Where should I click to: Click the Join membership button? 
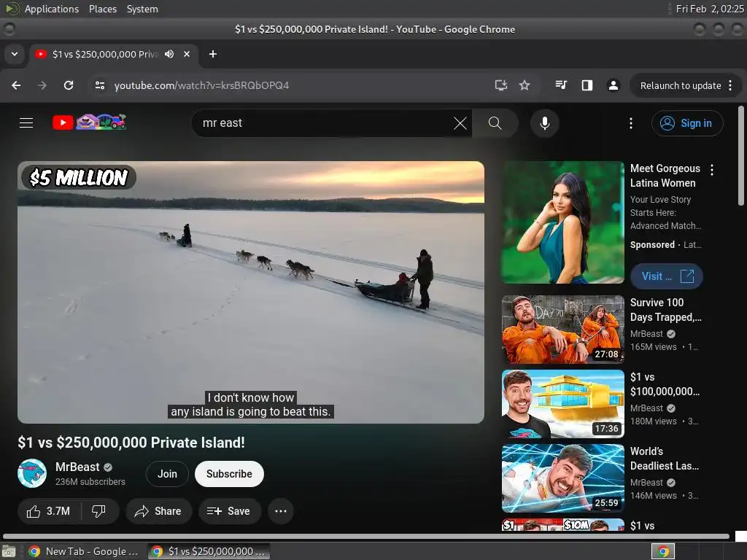click(167, 474)
